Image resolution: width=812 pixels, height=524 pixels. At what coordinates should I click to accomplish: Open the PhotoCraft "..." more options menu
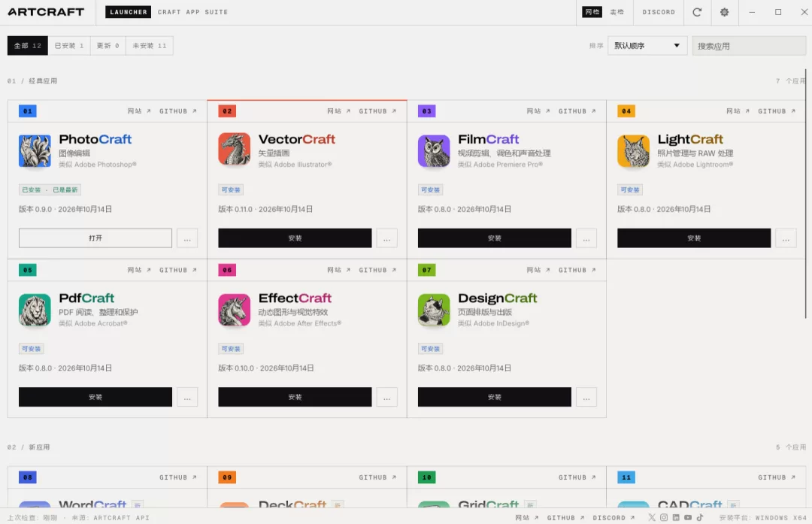click(x=187, y=238)
